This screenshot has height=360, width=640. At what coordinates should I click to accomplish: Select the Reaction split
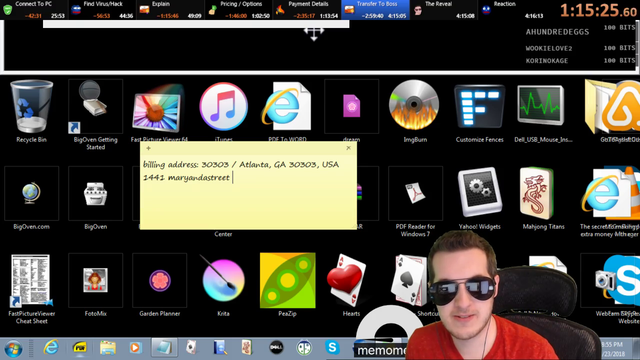click(x=512, y=9)
